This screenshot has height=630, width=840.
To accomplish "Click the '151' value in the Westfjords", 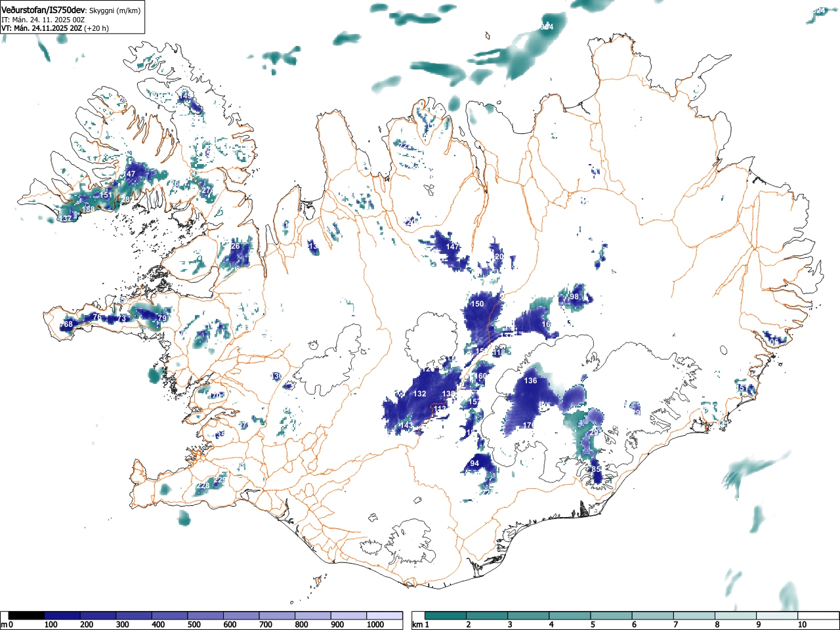I will click(x=105, y=195).
